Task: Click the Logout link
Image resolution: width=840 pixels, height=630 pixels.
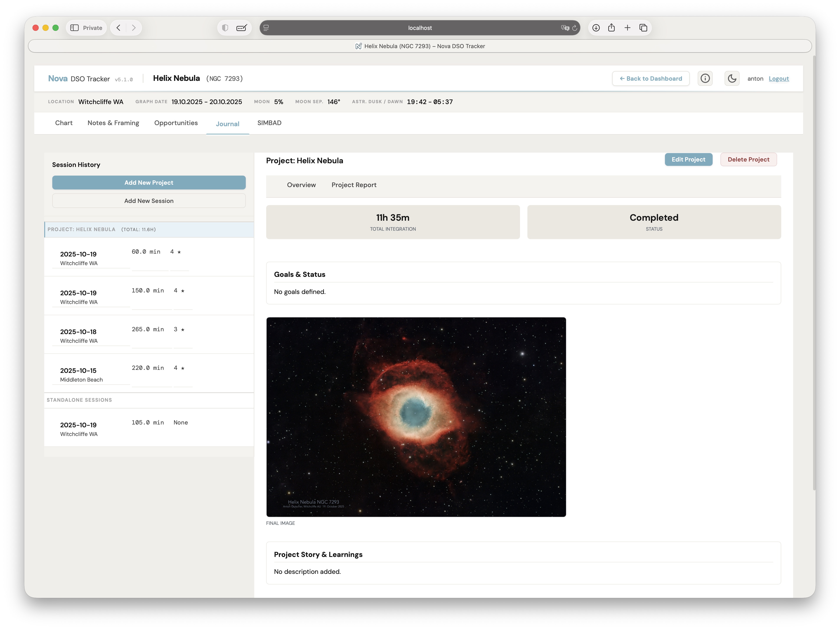Action: tap(778, 78)
